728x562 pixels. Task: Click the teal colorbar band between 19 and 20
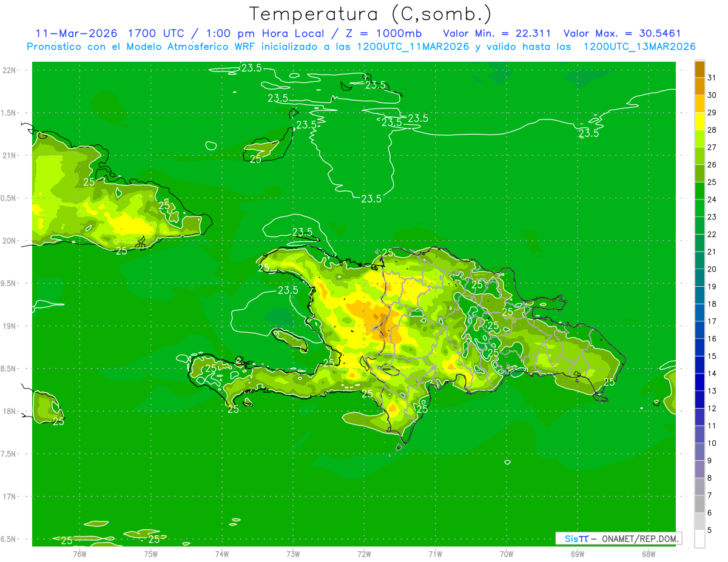[700, 278]
